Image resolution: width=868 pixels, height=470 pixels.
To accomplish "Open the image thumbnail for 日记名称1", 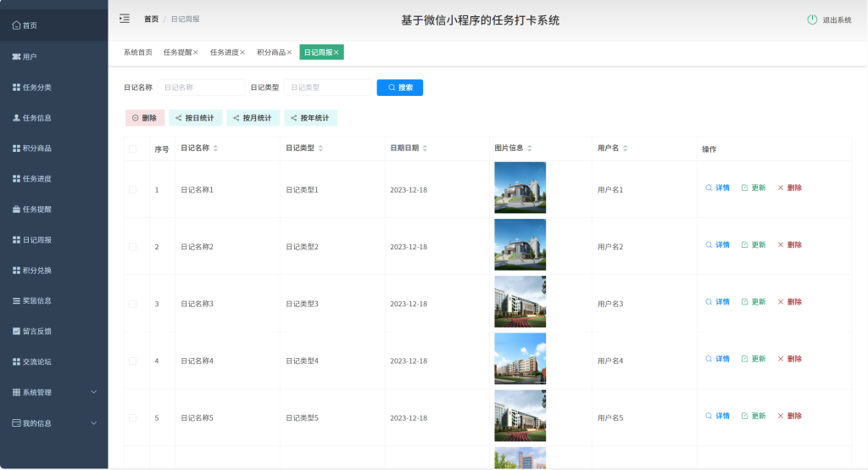I will pos(520,187).
